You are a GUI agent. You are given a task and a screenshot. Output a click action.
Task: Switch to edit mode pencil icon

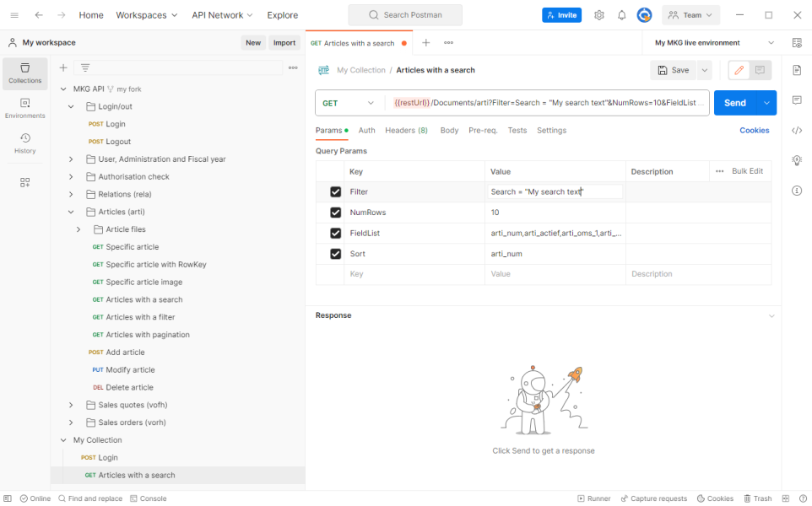[739, 70]
